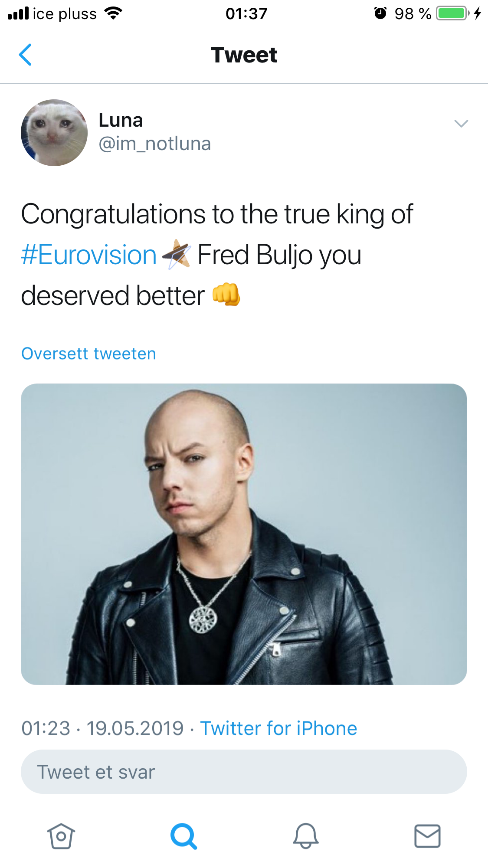Open the #Eurovision hashtag
This screenshot has width=488, height=868.
pos(89,255)
